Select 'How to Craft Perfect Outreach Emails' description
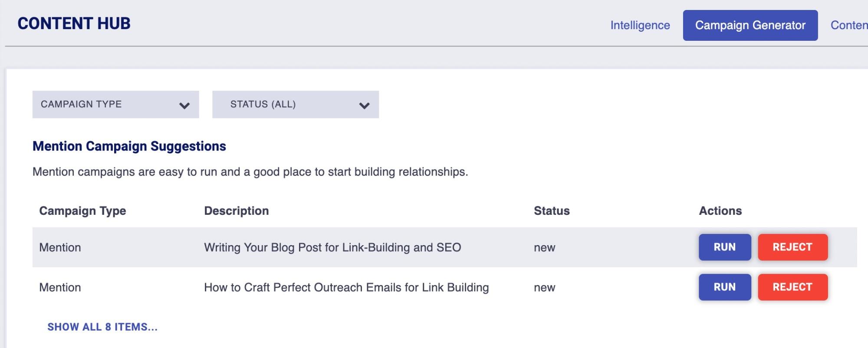The height and width of the screenshot is (348, 868). pyautogui.click(x=346, y=287)
